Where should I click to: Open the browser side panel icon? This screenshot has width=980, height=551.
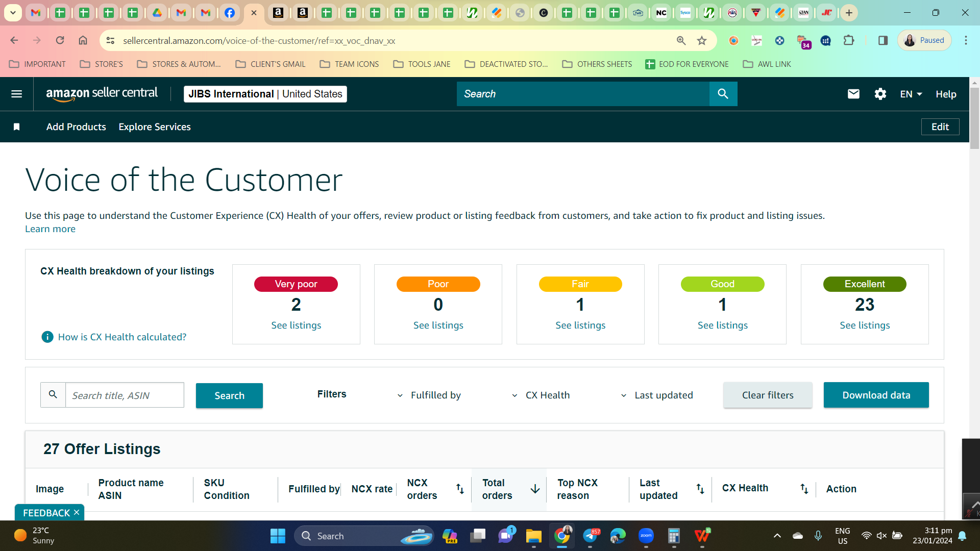click(x=883, y=40)
